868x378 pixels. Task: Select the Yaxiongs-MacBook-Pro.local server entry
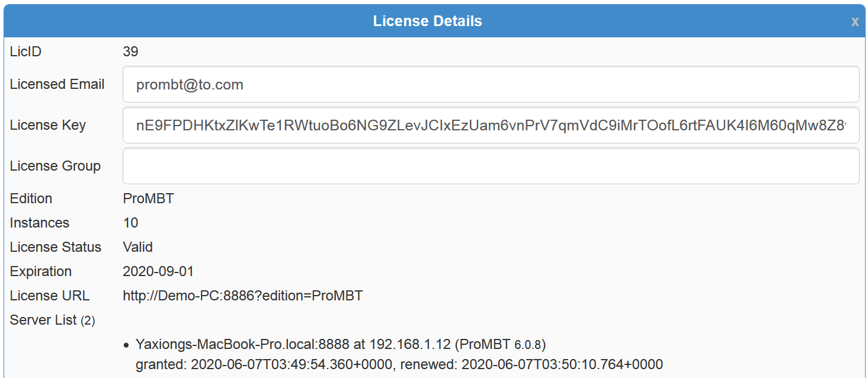[x=341, y=344]
